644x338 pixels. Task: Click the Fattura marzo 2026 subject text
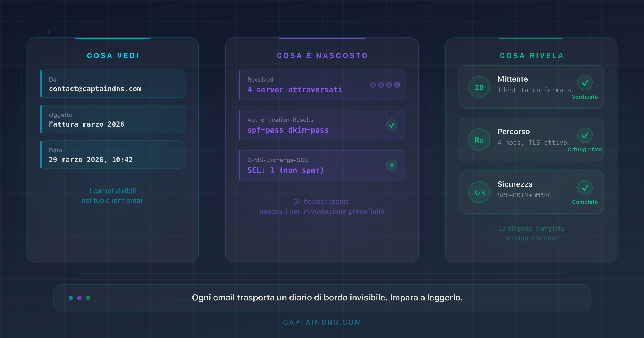tap(87, 124)
